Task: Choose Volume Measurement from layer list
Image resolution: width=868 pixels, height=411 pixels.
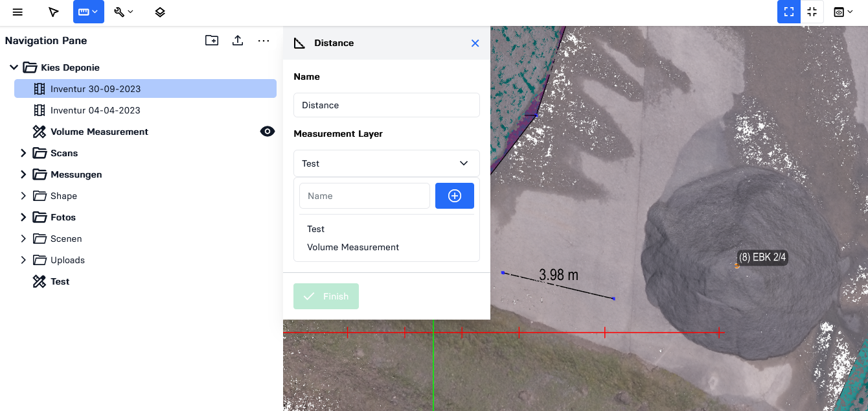Action: 353,247
